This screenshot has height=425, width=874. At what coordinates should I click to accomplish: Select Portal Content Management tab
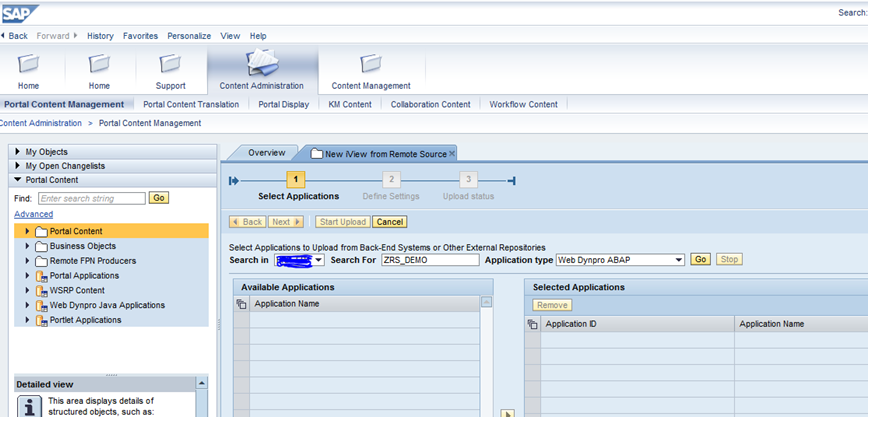(64, 104)
